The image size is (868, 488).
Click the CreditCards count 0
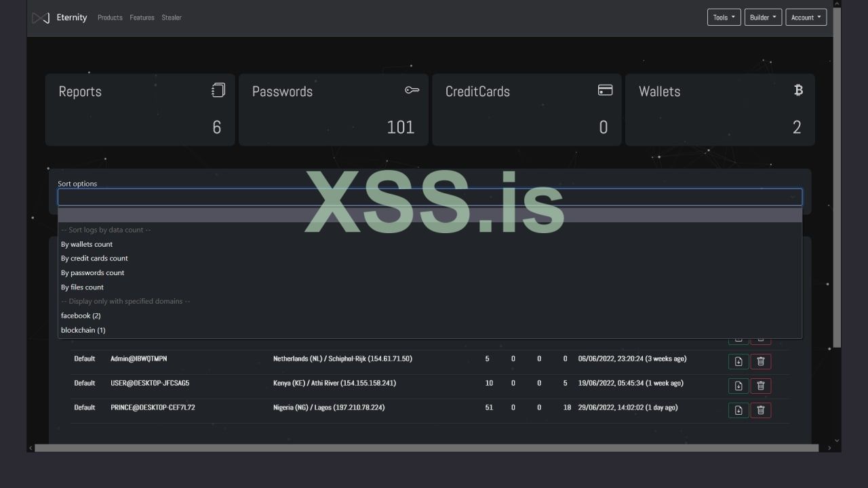tap(604, 127)
